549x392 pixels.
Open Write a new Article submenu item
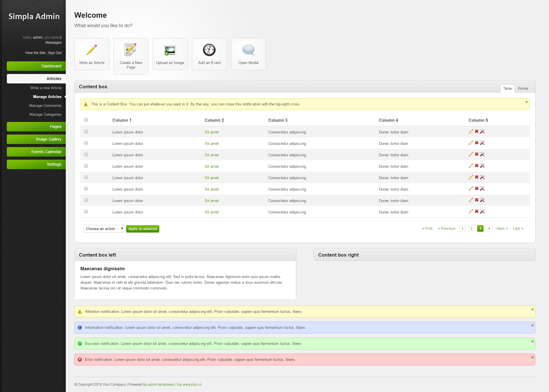[x=46, y=88]
